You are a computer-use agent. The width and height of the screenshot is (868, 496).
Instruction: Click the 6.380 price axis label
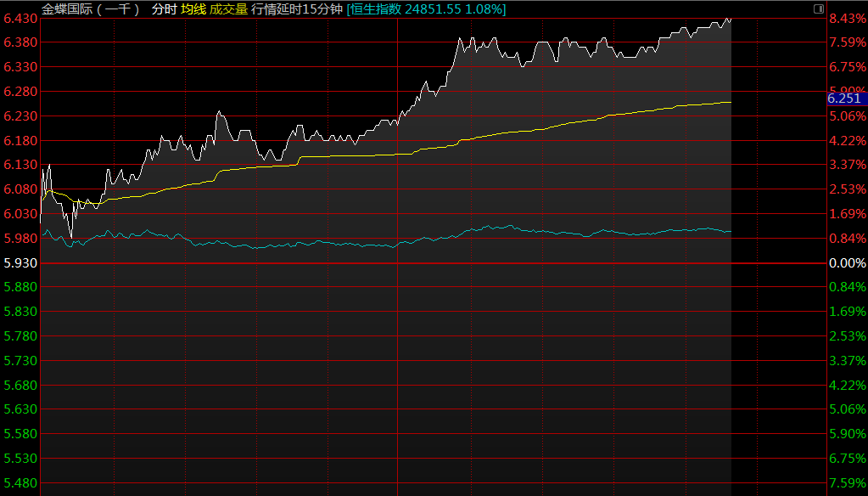point(20,42)
